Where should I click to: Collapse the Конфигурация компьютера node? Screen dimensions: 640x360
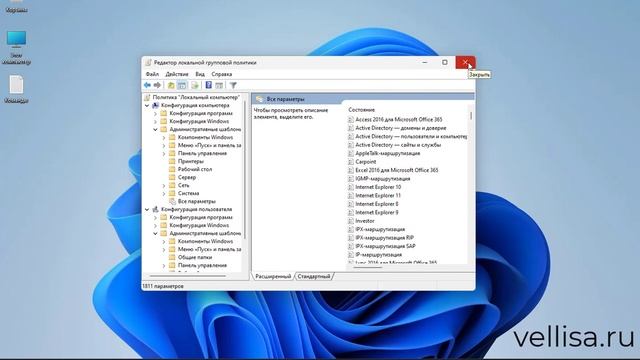[x=147, y=105]
